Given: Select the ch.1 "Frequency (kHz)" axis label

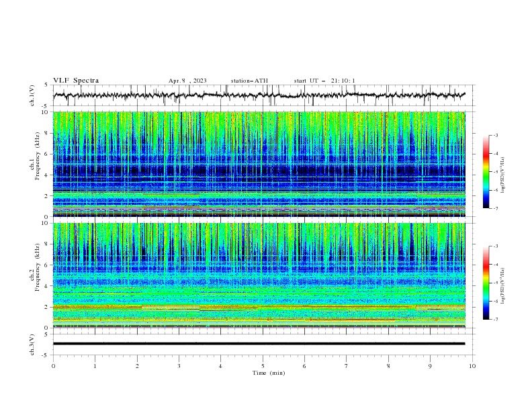Looking at the screenshot, I should 38,156.
